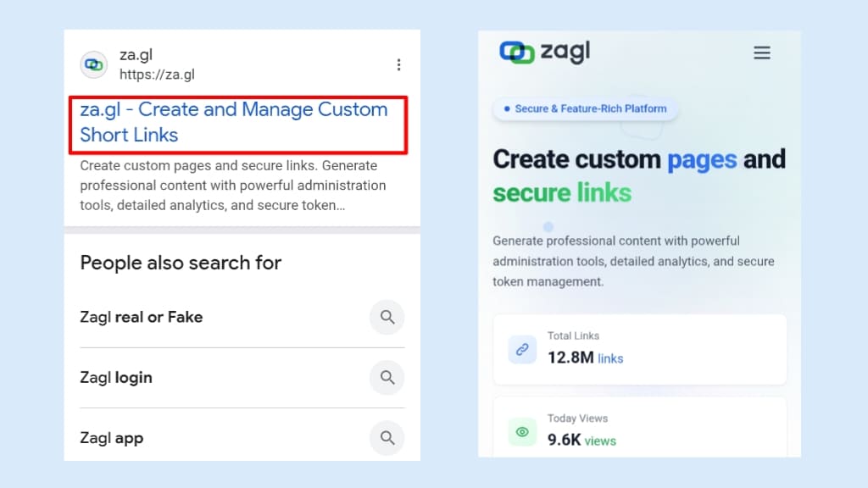868x488 pixels.
Task: Click the Total Links chain icon
Action: pyautogui.click(x=522, y=348)
